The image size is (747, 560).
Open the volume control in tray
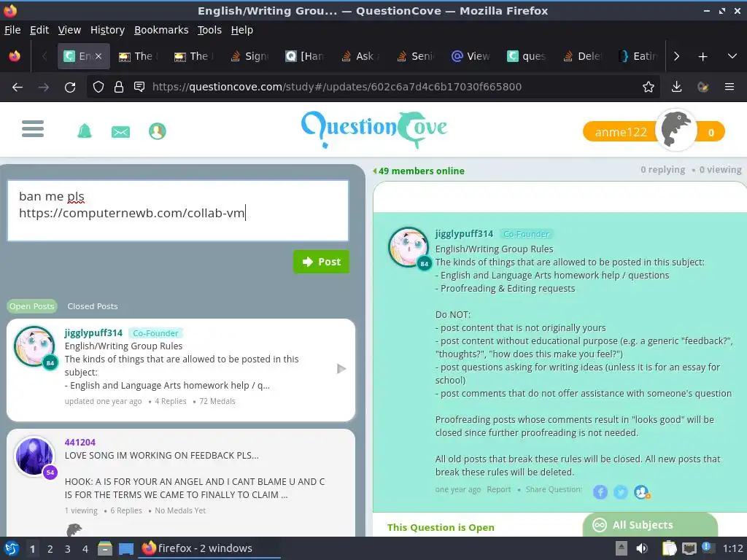(642, 548)
